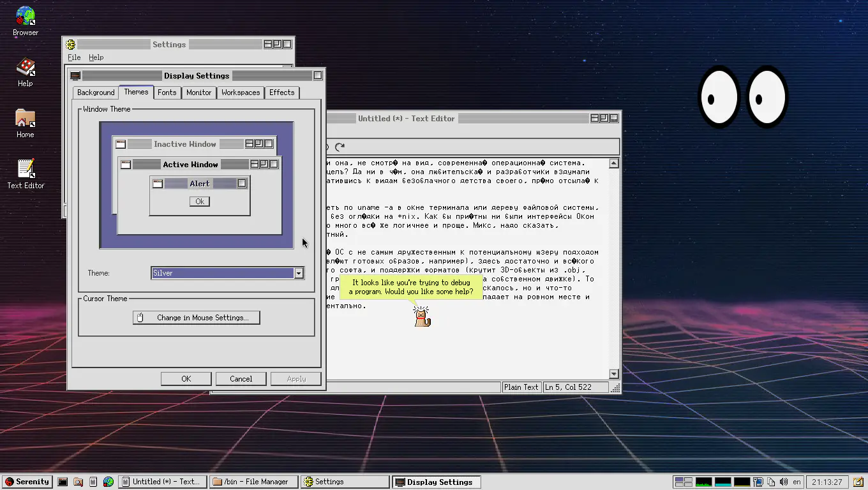
Task: Open the File menu in Settings window
Action: click(74, 57)
